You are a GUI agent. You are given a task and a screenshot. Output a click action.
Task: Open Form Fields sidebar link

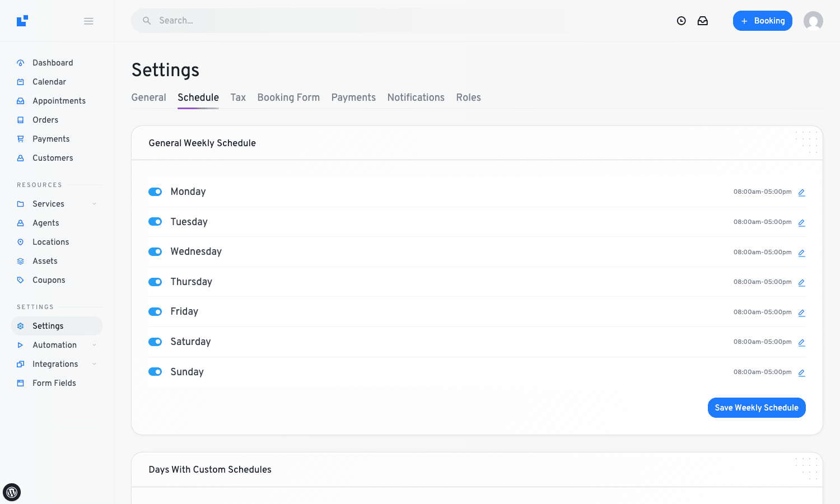pos(54,383)
